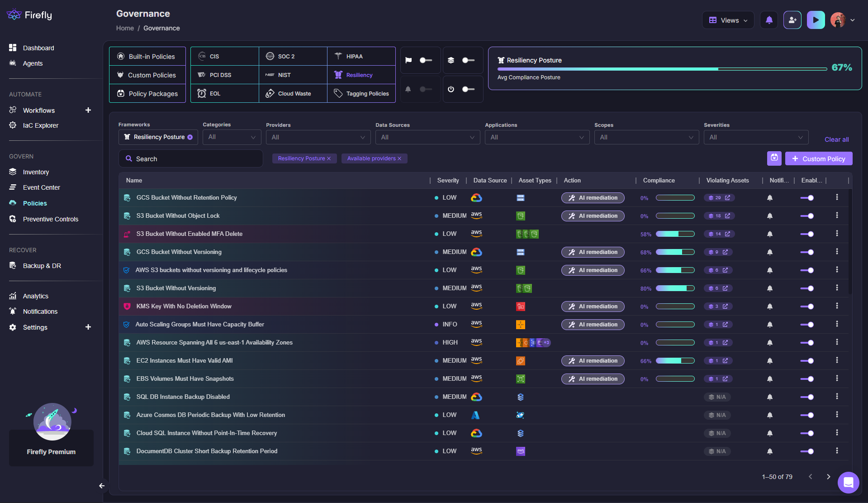Open the invite user icon button
Viewport: 868px width, 503px height.
click(792, 20)
